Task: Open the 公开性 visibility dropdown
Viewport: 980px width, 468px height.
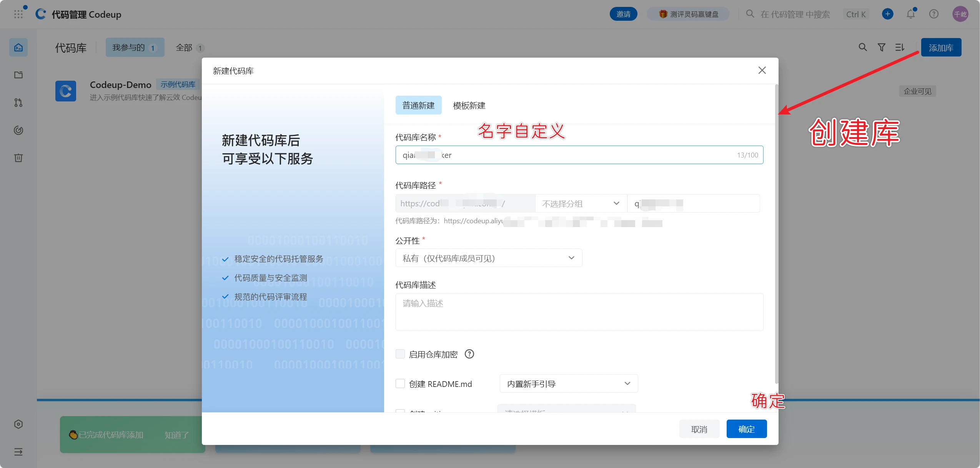Action: (488, 258)
